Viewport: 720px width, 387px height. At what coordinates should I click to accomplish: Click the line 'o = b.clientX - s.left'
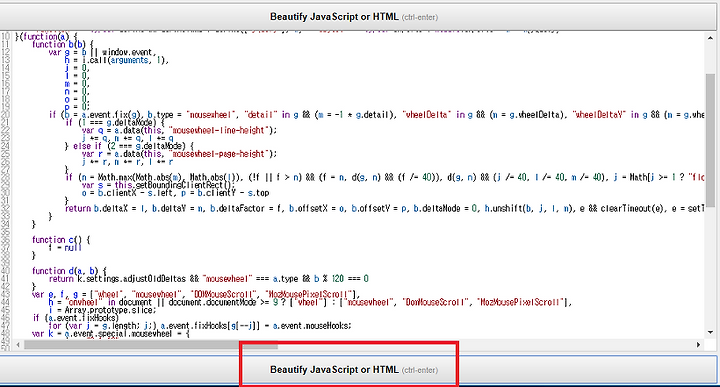[175, 193]
